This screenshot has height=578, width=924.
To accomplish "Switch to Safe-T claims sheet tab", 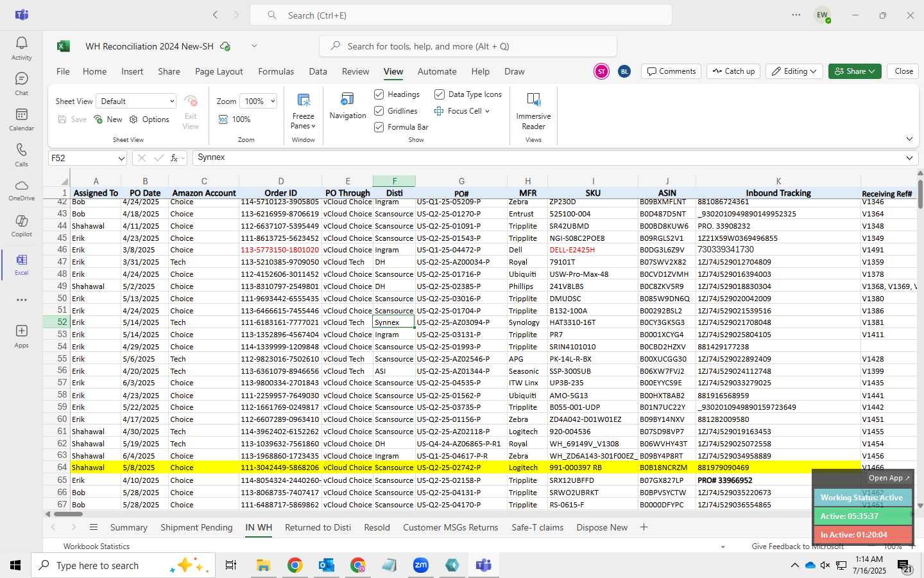I will tap(537, 527).
